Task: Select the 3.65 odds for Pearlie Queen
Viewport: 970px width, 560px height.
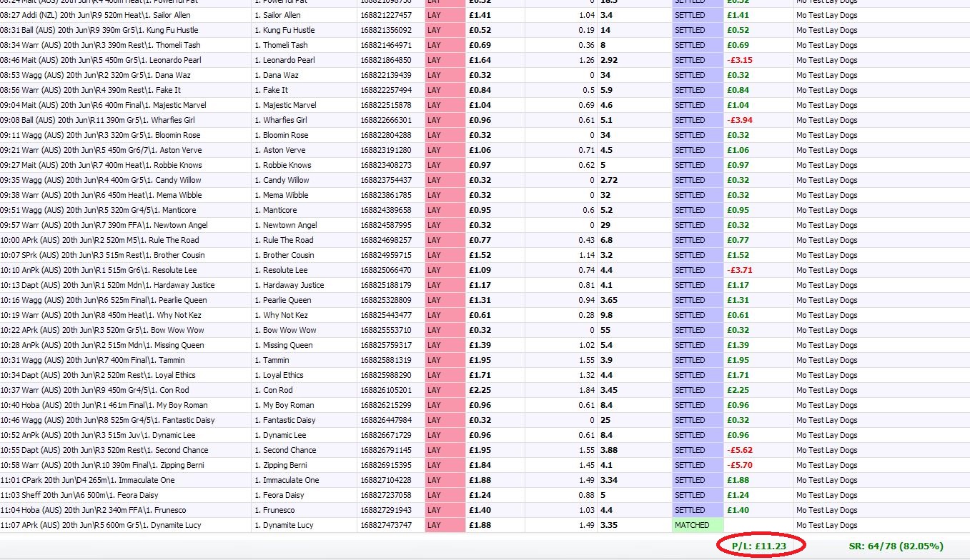Action: tap(609, 300)
